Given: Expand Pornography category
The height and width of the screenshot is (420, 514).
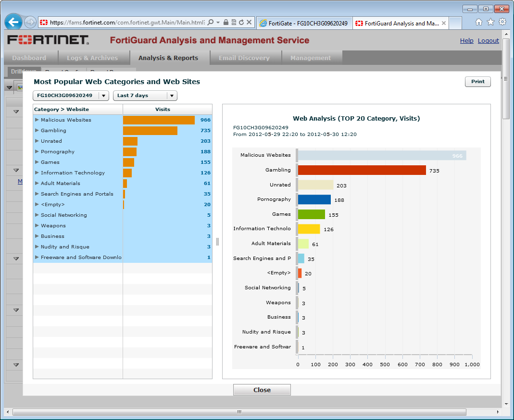Looking at the screenshot, I should 37,152.
